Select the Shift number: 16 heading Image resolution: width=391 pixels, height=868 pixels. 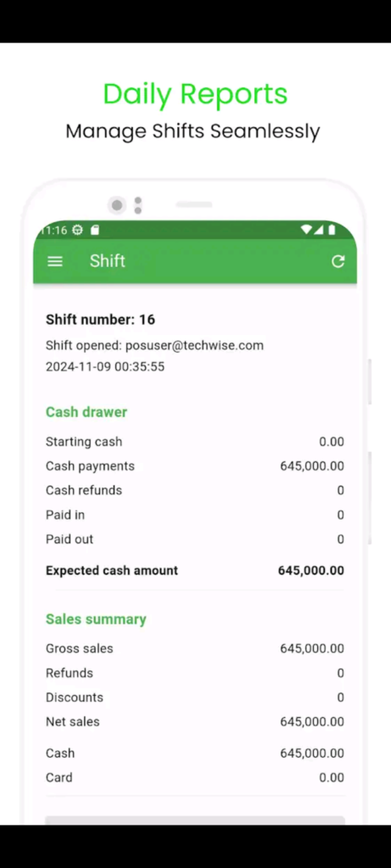click(x=100, y=320)
